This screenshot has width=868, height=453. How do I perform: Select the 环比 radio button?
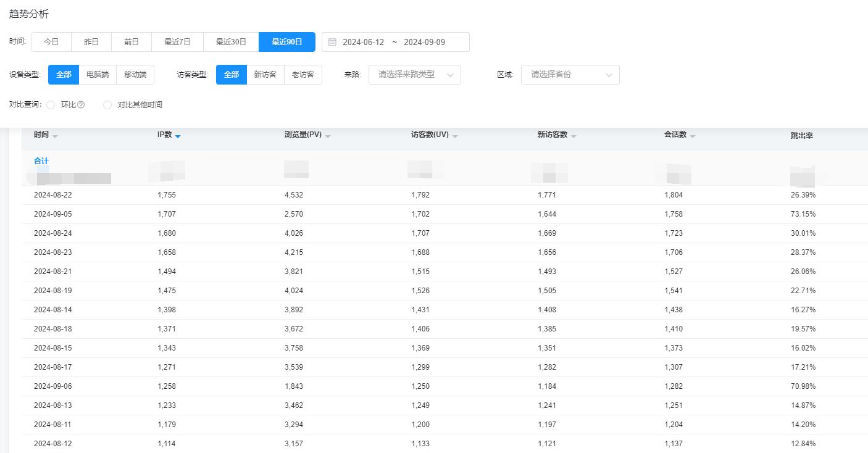click(51, 105)
